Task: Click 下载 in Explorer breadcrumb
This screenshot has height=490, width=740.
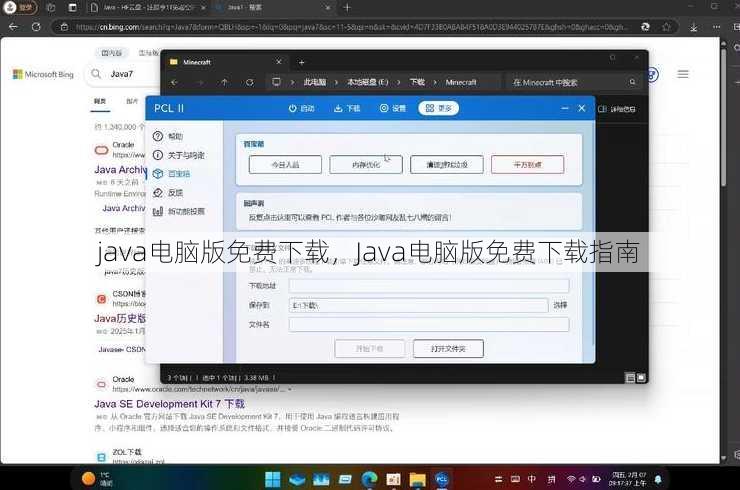Action: [417, 82]
